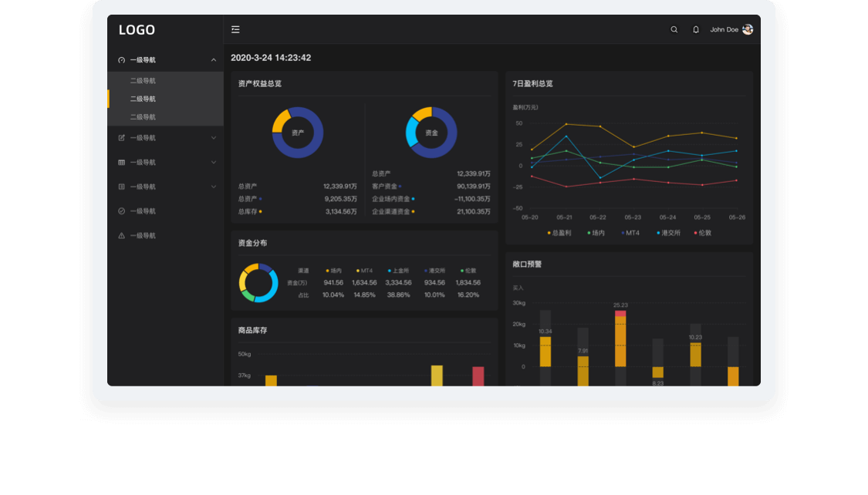This screenshot has width=868, height=495.
Task: Expand chevron beside the edit pencil nav item
Action: click(213, 138)
